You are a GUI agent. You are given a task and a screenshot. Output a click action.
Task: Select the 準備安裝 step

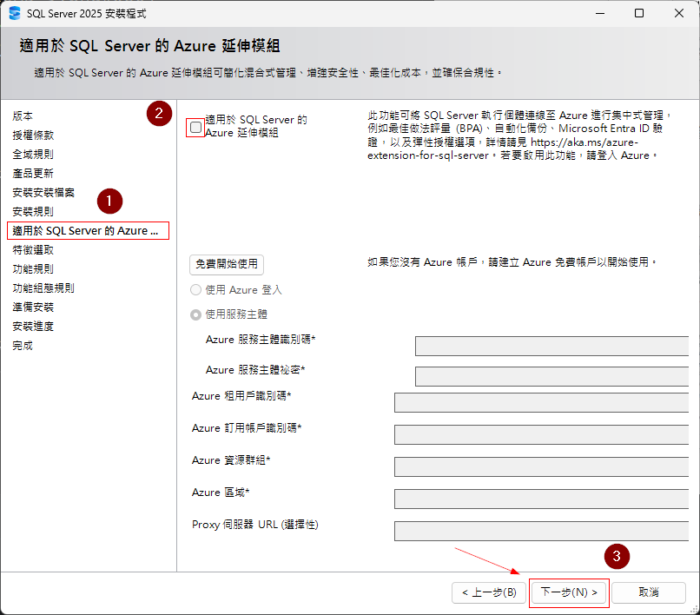[33, 307]
